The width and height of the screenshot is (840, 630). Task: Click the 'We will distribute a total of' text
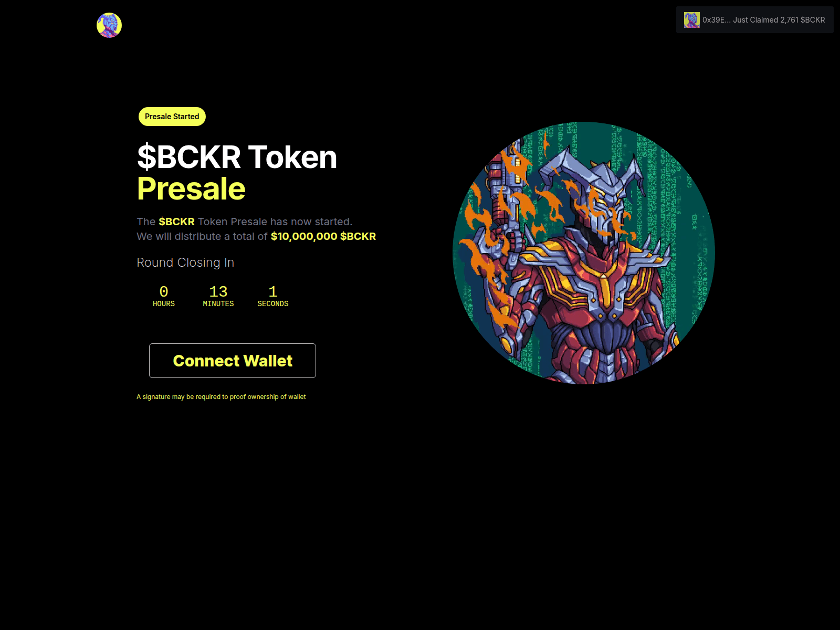click(x=202, y=236)
